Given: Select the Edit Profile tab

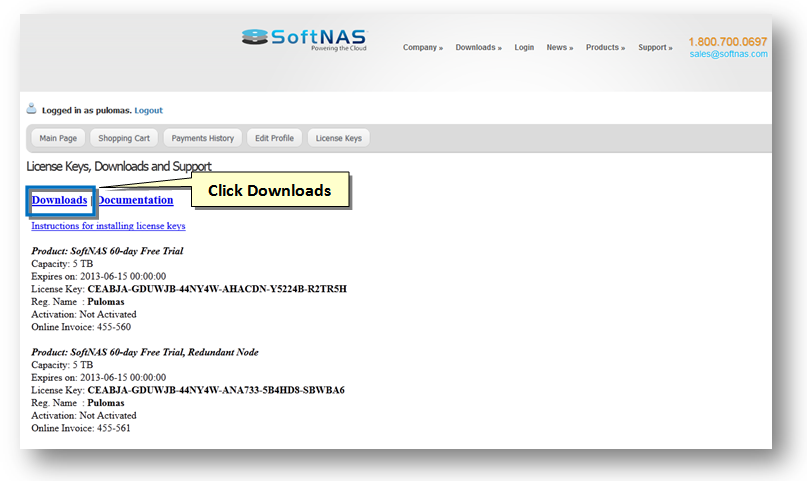Looking at the screenshot, I should (x=274, y=138).
